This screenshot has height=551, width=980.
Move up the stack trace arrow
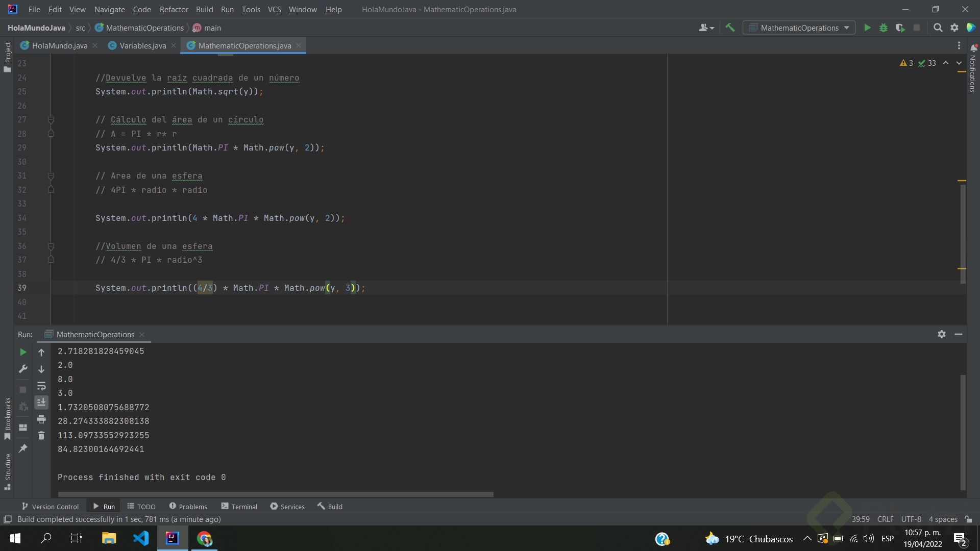[41, 352]
